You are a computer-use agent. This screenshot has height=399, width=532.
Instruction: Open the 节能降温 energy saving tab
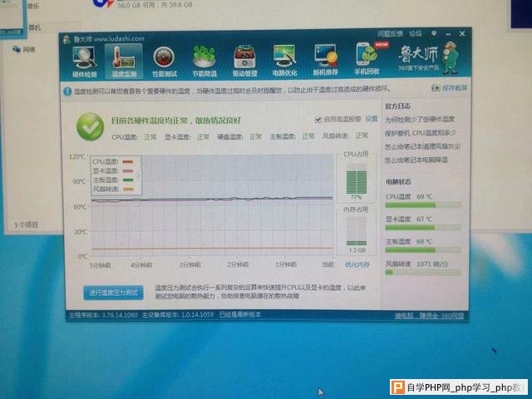(x=204, y=62)
